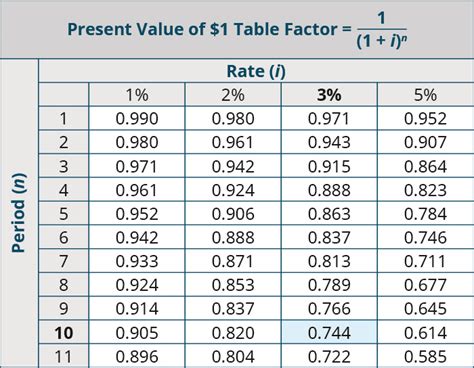474x368 pixels.
Task: Select the 0.863 cell in row 5
Action: click(x=329, y=214)
